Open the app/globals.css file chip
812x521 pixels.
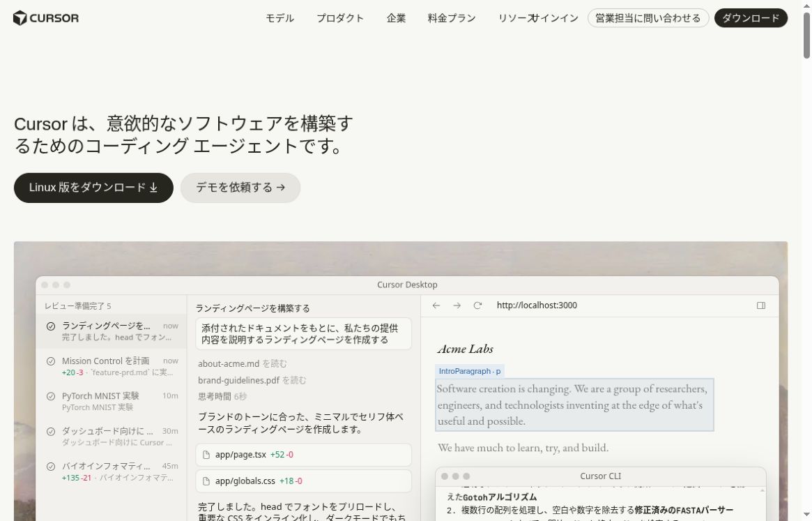[x=303, y=481]
